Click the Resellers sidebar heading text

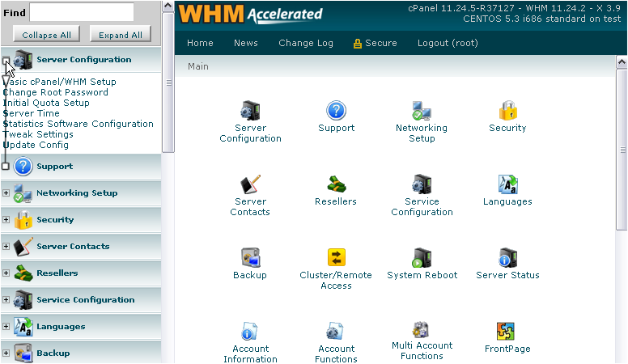pos(57,273)
